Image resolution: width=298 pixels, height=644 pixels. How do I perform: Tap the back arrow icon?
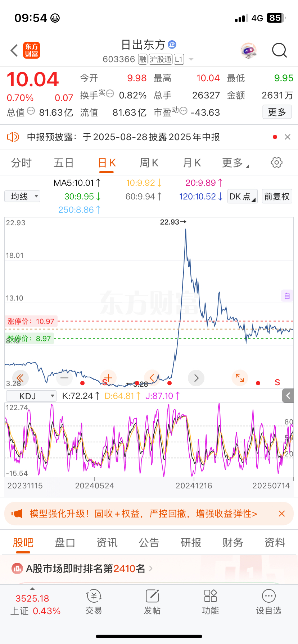pyautogui.click(x=14, y=50)
